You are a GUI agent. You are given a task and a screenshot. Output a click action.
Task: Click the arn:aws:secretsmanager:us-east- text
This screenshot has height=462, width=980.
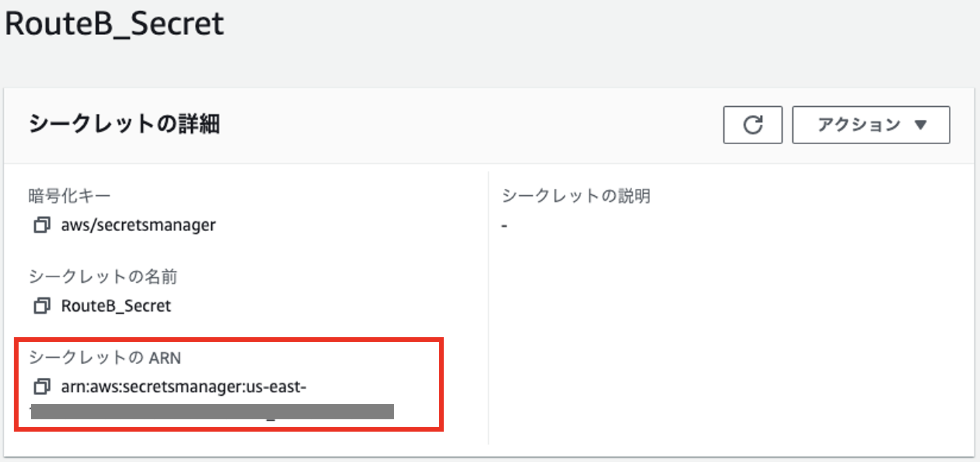[184, 385]
